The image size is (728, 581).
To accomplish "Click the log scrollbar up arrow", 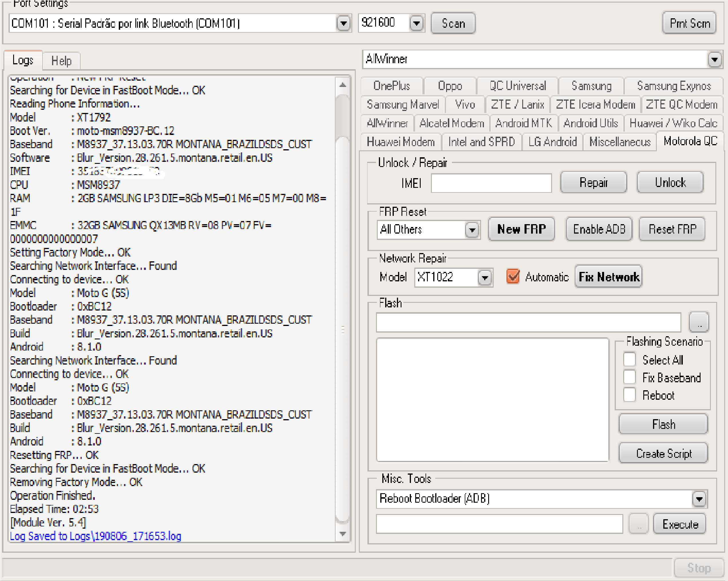I will point(343,85).
